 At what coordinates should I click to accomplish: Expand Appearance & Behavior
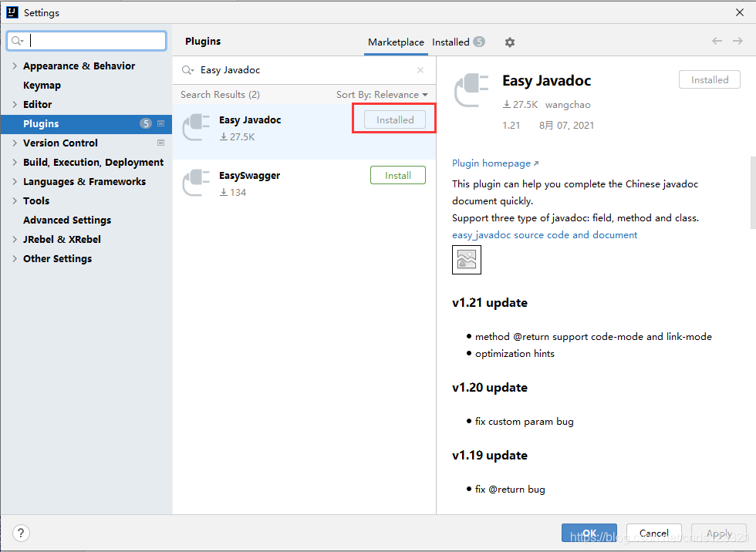coord(15,66)
